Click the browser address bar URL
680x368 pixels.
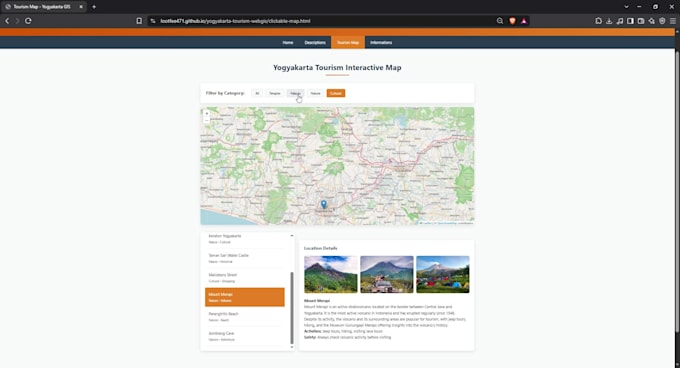(x=235, y=21)
